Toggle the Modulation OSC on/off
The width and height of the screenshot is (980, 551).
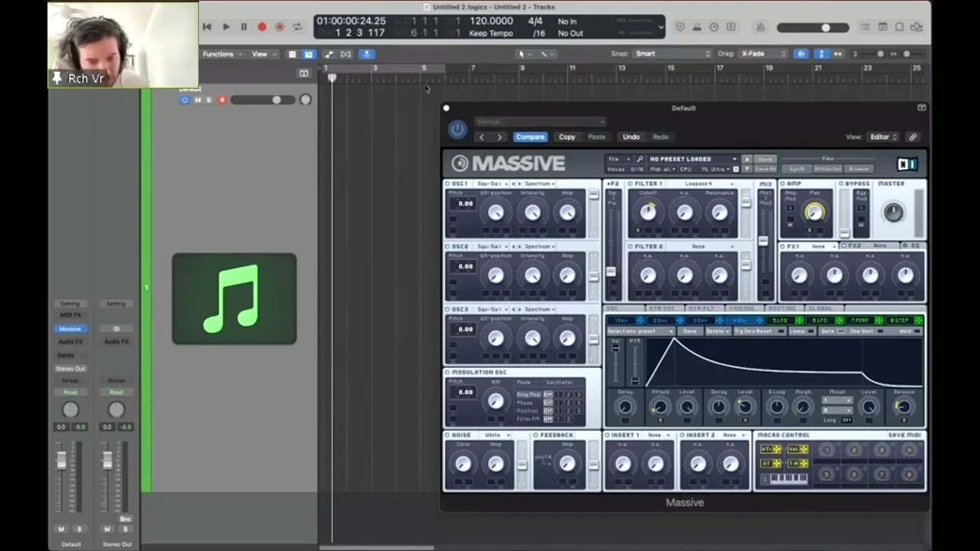448,372
